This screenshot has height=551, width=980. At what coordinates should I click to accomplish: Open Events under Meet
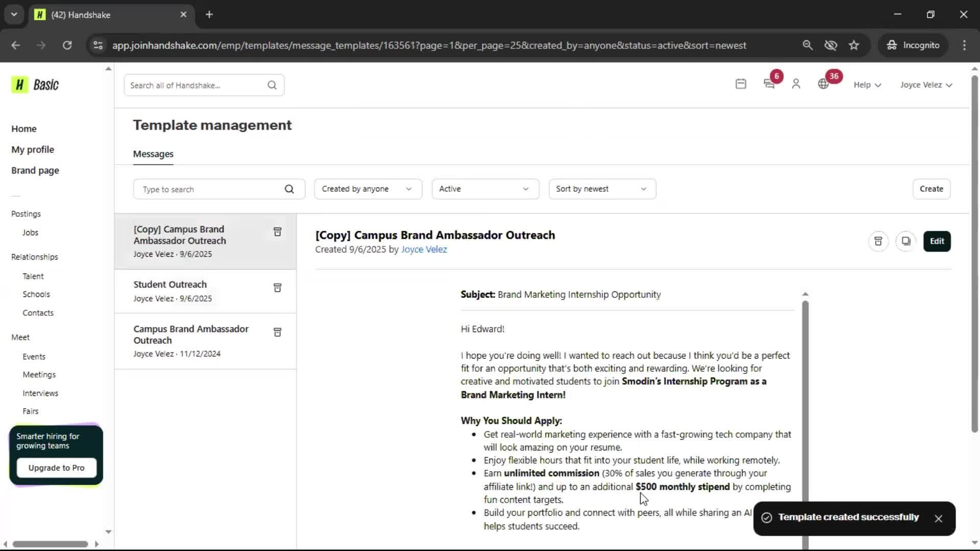[x=34, y=357]
